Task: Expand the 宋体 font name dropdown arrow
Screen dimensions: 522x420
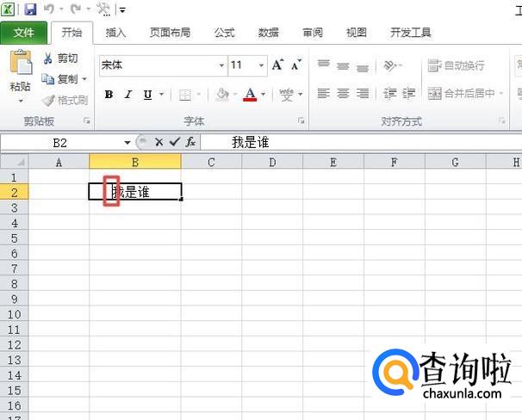Action: tap(221, 65)
